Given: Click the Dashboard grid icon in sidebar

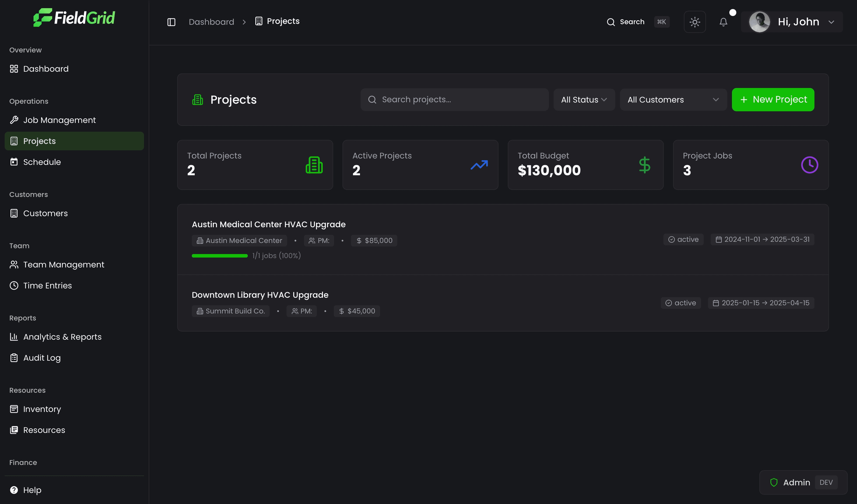Looking at the screenshot, I should [x=14, y=69].
